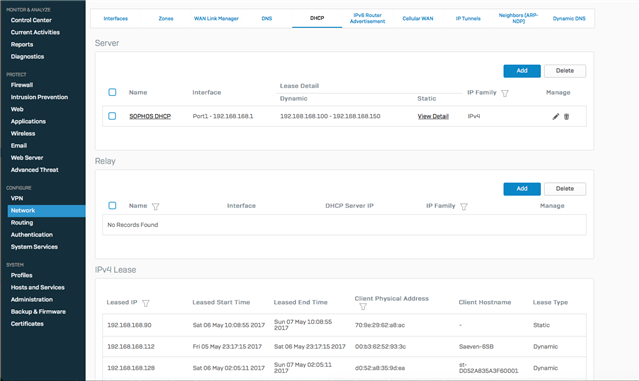
Task: Select all Relay entries header checkbox
Action: tap(112, 205)
